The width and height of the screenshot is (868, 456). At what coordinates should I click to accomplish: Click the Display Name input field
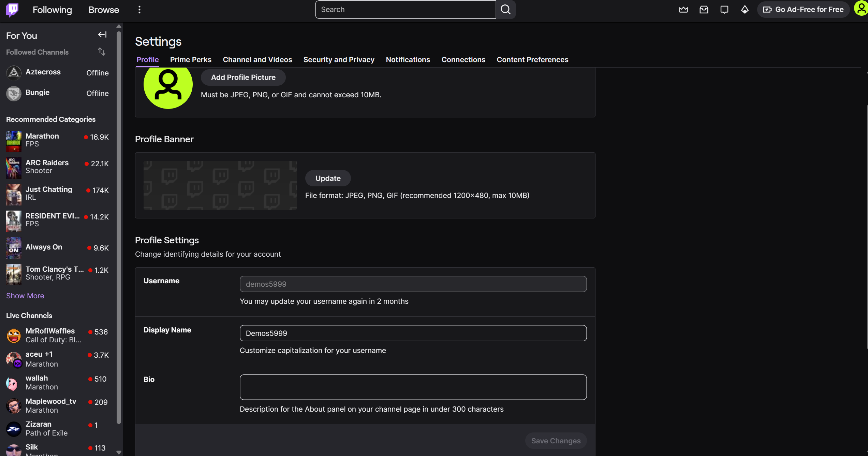(x=413, y=333)
